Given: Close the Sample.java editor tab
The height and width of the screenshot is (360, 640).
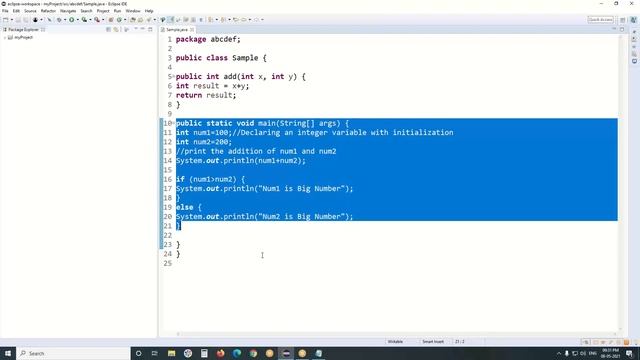Looking at the screenshot, I should pos(192,30).
